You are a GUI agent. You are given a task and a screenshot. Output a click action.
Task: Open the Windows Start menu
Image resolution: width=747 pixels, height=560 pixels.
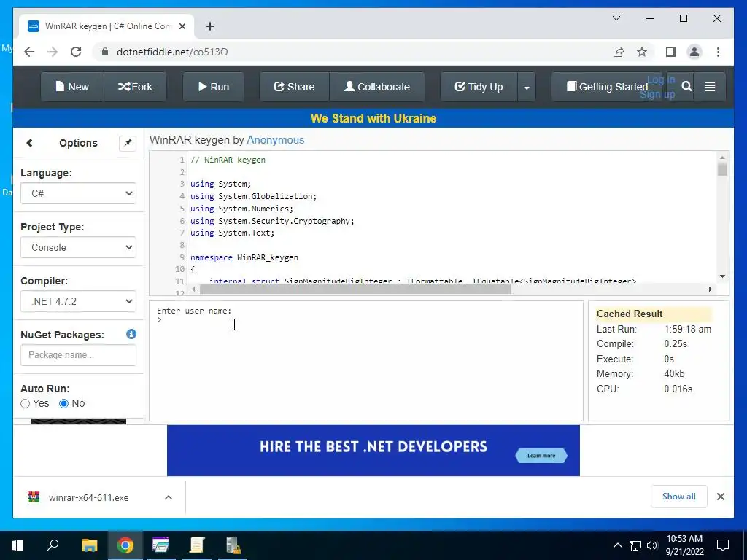pos(18,545)
